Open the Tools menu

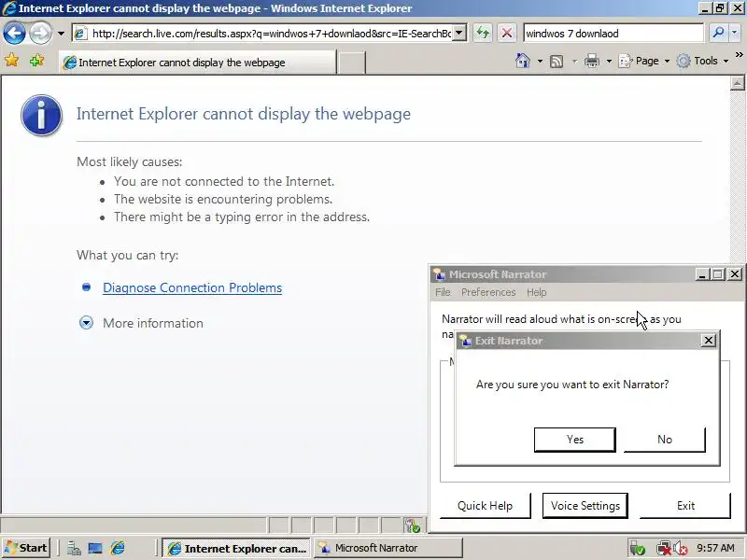click(703, 61)
